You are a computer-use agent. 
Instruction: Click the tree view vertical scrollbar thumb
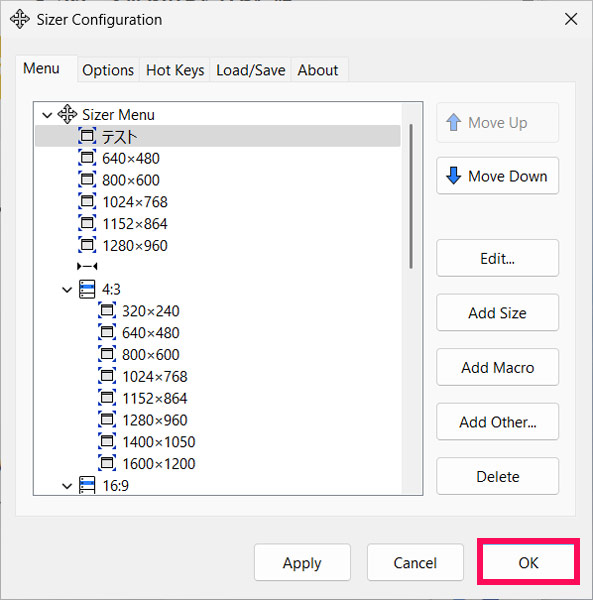point(411,196)
